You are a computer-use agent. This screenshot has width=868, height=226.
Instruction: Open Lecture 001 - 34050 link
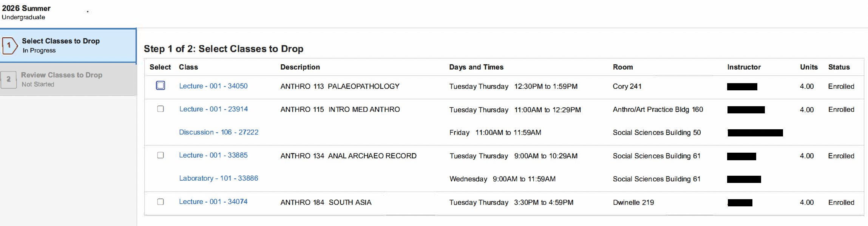213,86
